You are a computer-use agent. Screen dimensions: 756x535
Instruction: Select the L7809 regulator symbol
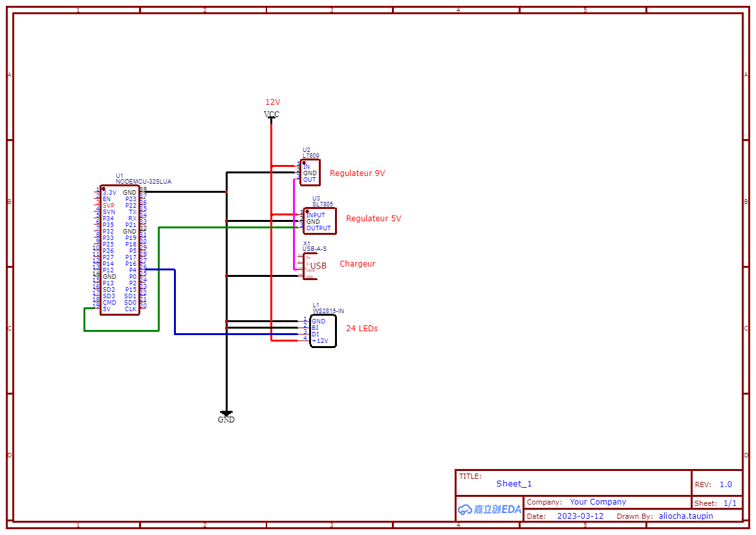pyautogui.click(x=310, y=172)
